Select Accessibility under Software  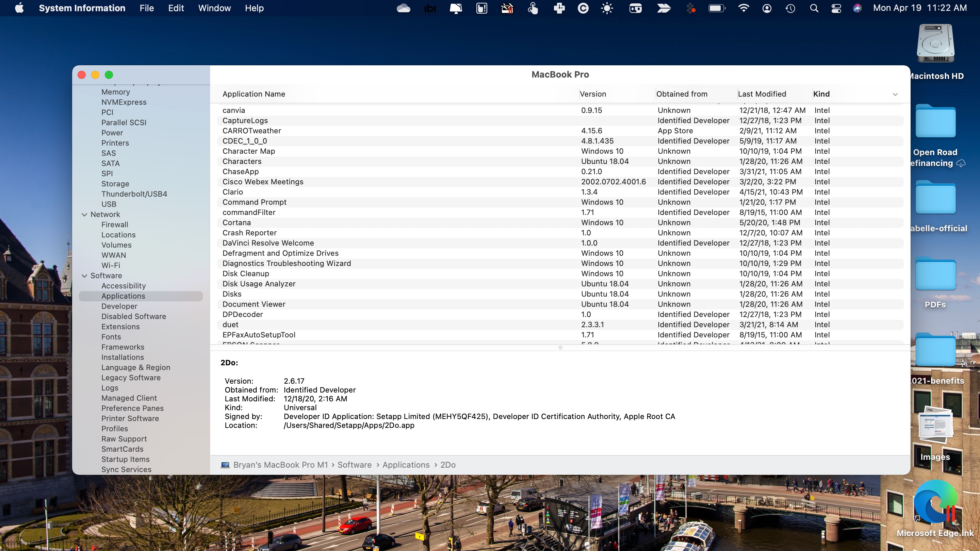point(123,286)
